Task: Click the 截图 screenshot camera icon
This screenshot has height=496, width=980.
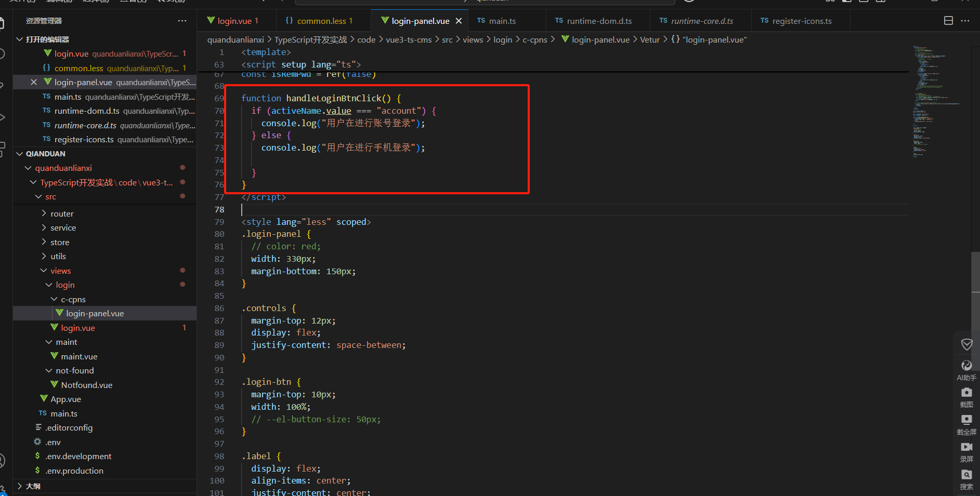Action: [966, 392]
